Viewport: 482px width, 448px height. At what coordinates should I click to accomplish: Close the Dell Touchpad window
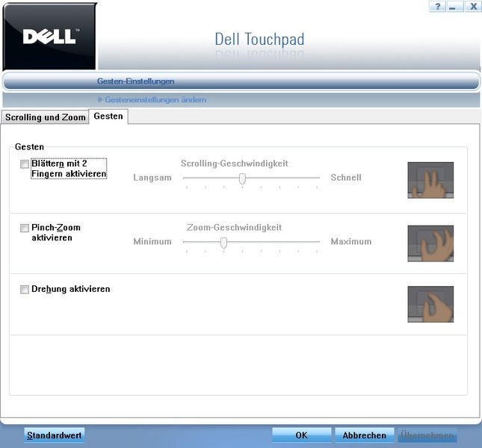coord(473,7)
